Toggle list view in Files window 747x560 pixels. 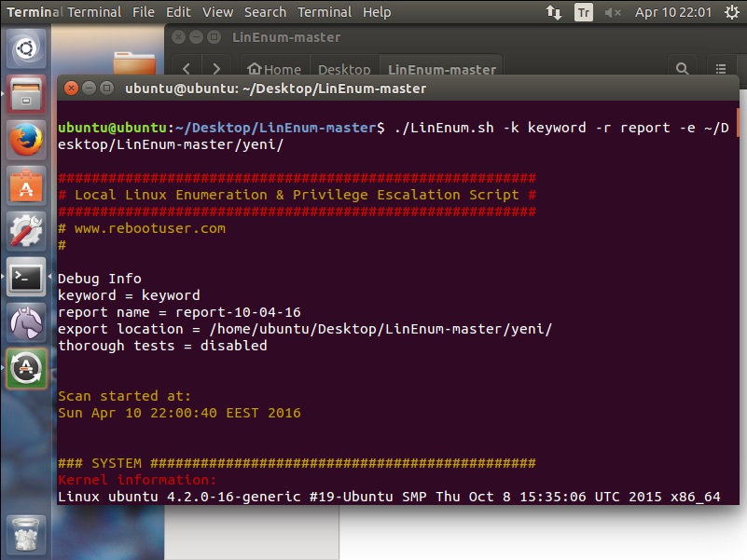tap(721, 69)
